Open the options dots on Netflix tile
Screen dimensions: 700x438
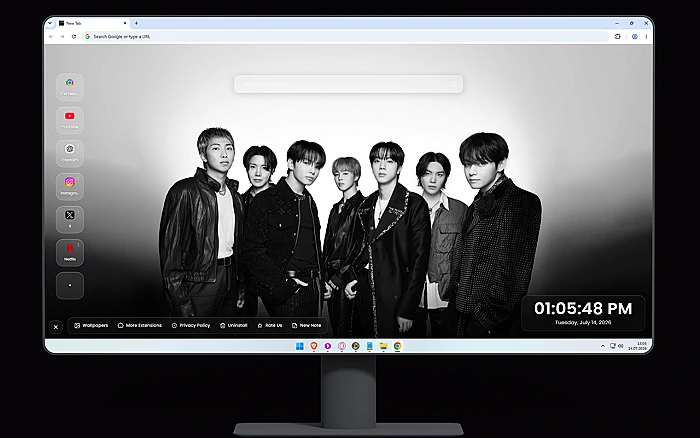coord(79,245)
